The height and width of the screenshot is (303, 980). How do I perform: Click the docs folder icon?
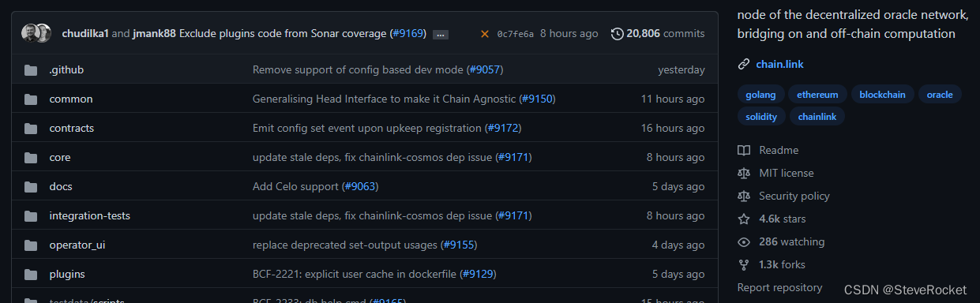tap(31, 187)
